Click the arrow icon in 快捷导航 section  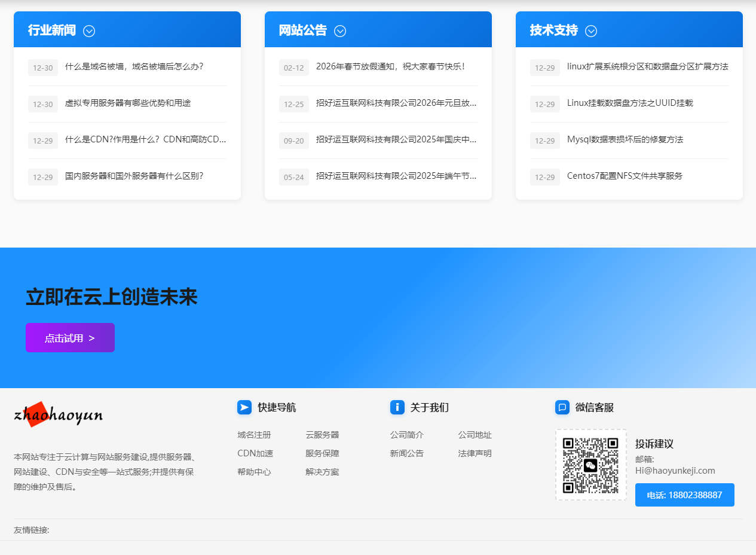(x=244, y=407)
